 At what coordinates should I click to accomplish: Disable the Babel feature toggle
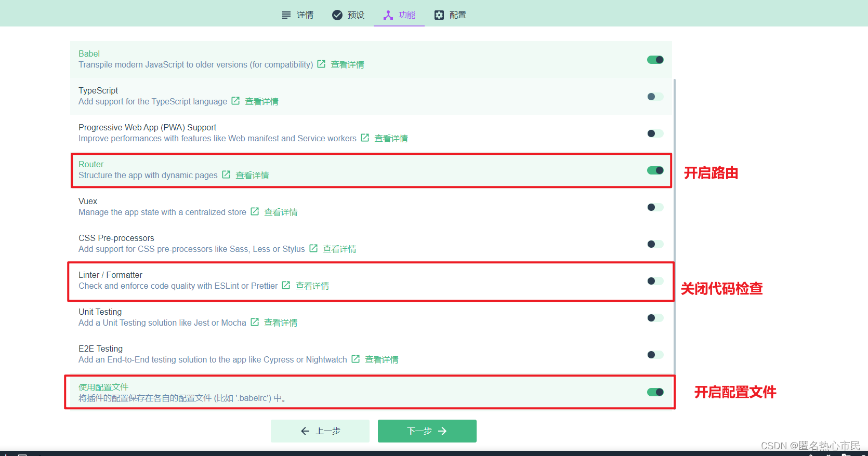click(655, 60)
